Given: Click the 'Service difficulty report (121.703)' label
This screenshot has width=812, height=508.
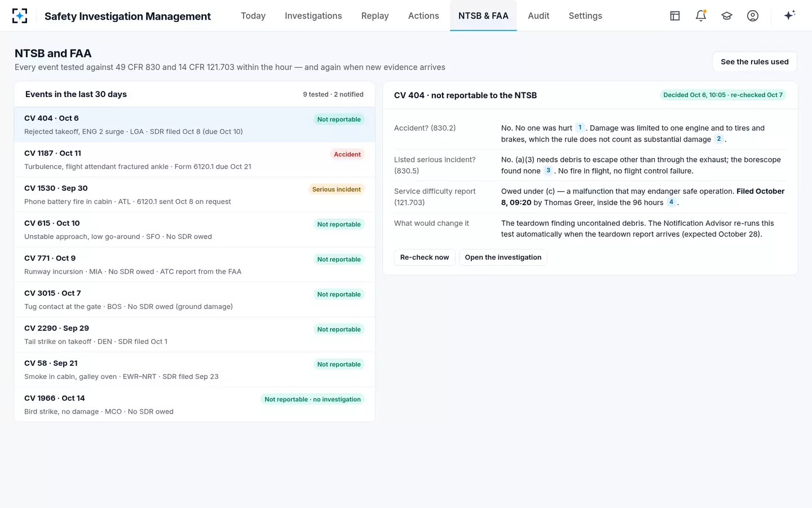Looking at the screenshot, I should (x=435, y=197).
